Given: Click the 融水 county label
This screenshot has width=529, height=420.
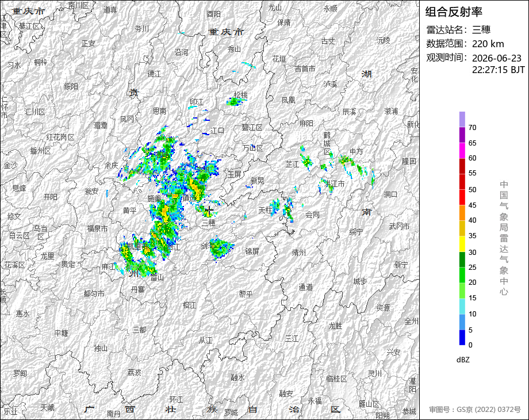Looking at the screenshot, I should 237,377.
